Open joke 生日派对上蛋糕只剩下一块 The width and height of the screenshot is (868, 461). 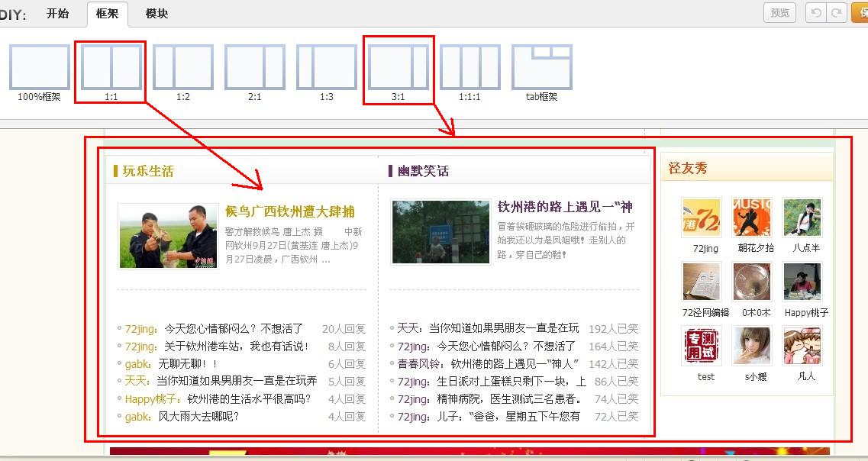(x=511, y=382)
